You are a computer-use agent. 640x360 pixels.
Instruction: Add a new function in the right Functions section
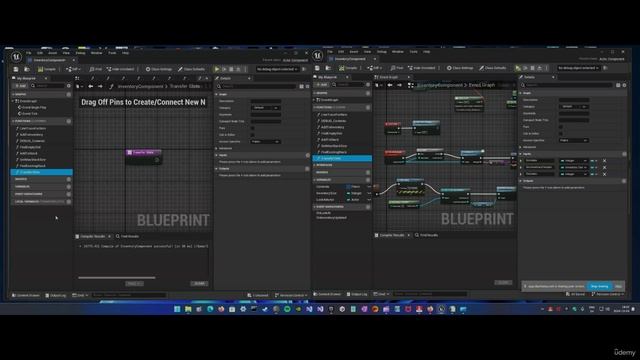coord(368,107)
